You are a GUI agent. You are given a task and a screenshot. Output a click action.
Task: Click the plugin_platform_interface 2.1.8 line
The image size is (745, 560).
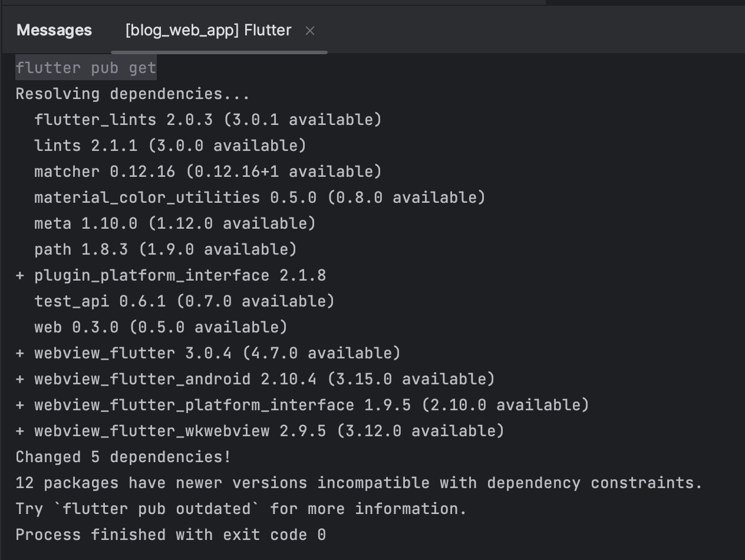(x=171, y=275)
